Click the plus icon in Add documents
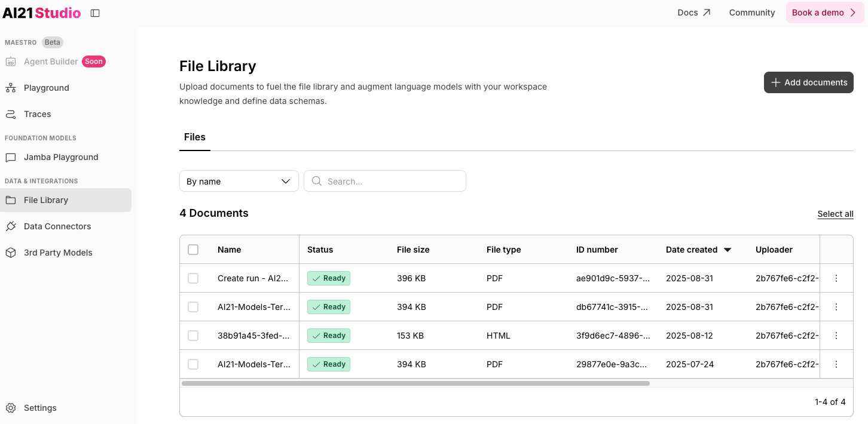The image size is (868, 424). click(775, 82)
